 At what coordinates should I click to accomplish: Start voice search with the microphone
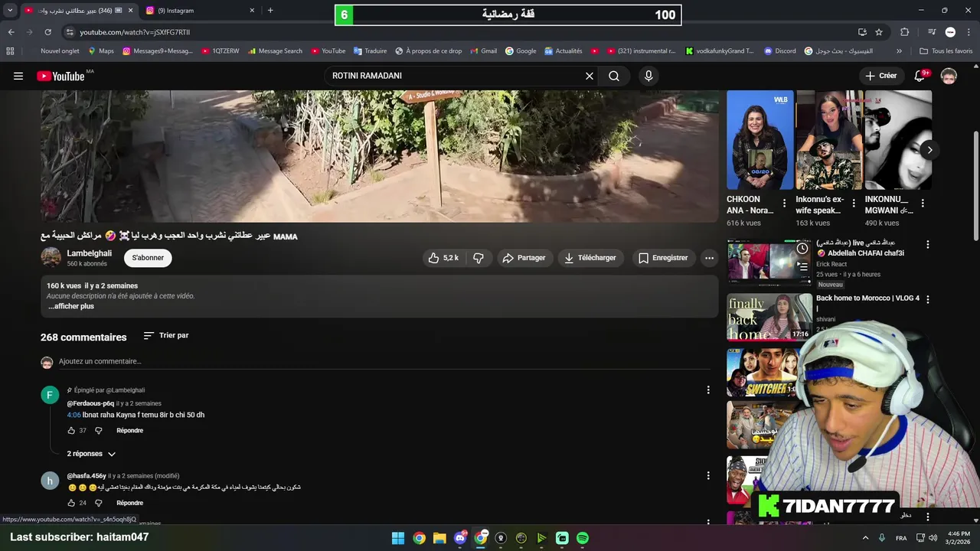coord(648,76)
